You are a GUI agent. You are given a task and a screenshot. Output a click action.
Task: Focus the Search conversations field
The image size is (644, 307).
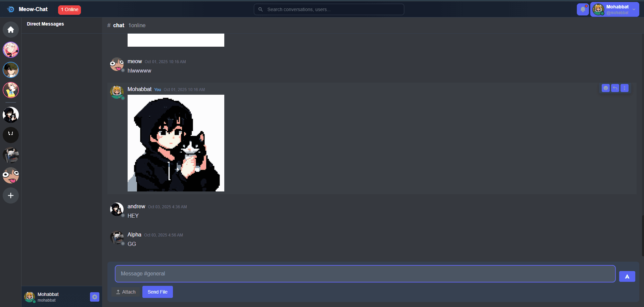(x=329, y=9)
